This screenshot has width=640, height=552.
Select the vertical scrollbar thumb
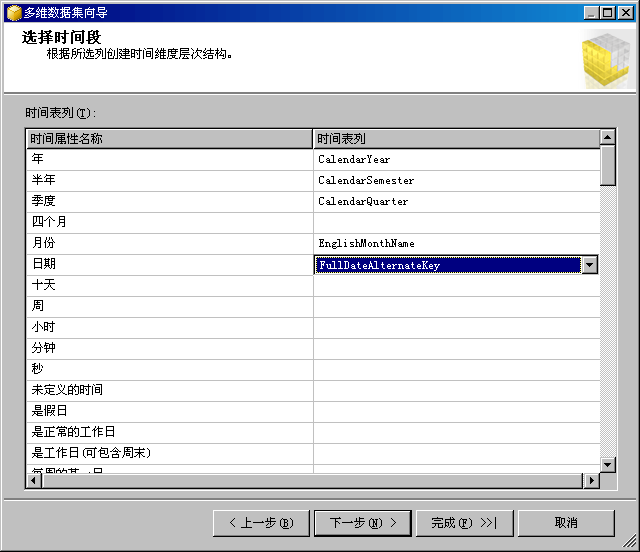607,166
